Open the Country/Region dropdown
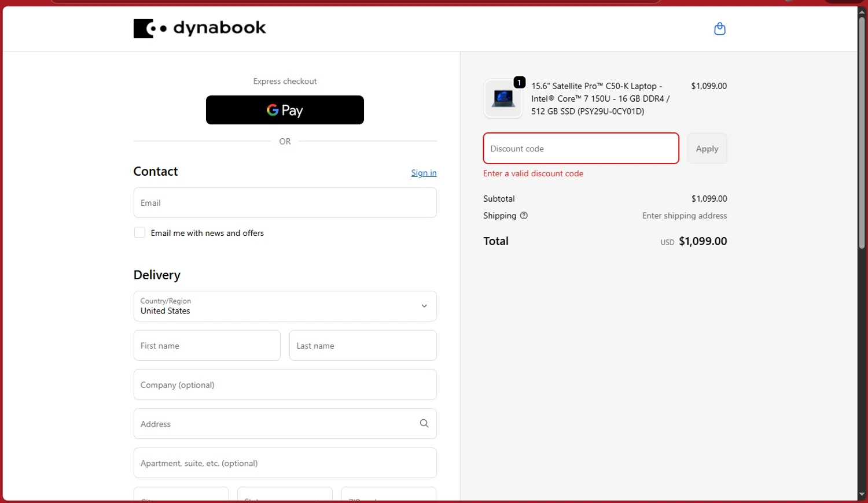Screen dimensions: 868x503 pyautogui.click(x=285, y=306)
